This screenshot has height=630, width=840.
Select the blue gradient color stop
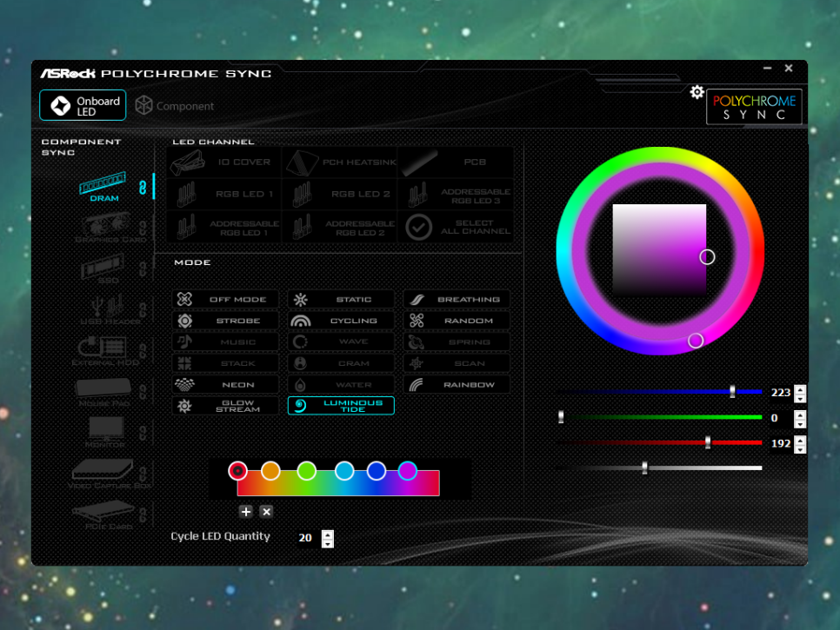click(x=376, y=470)
